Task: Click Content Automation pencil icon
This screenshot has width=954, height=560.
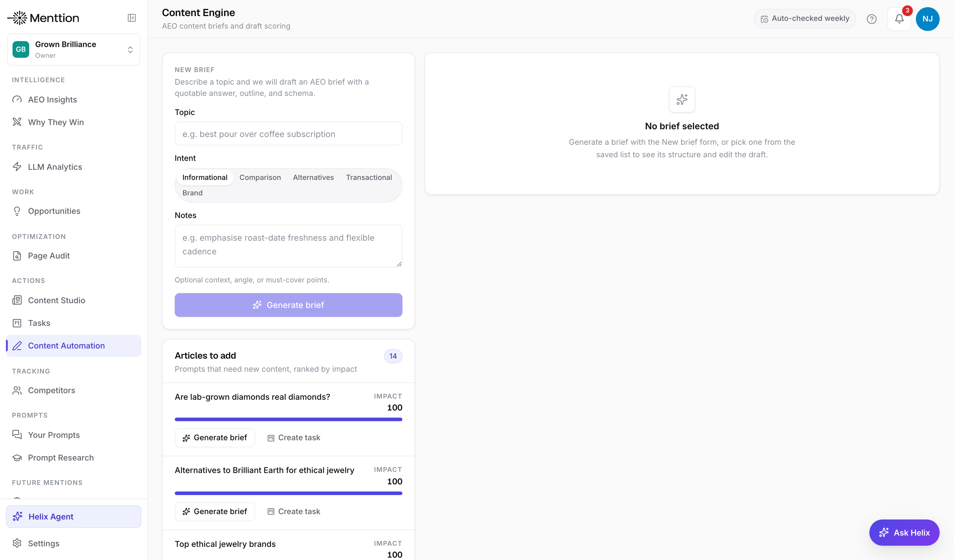Action: 17,346
